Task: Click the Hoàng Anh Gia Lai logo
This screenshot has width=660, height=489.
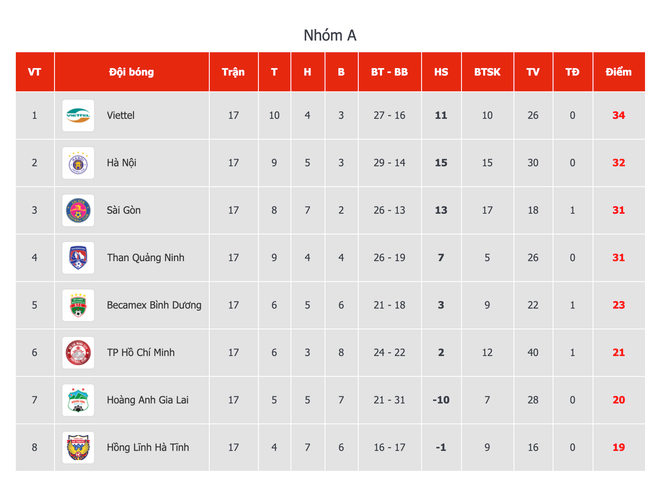Action: click(78, 400)
